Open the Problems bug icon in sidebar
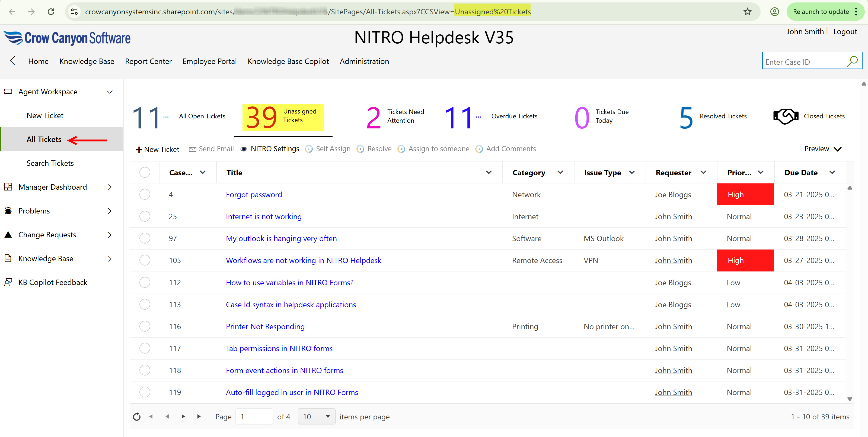The width and height of the screenshot is (868, 437). click(x=8, y=211)
